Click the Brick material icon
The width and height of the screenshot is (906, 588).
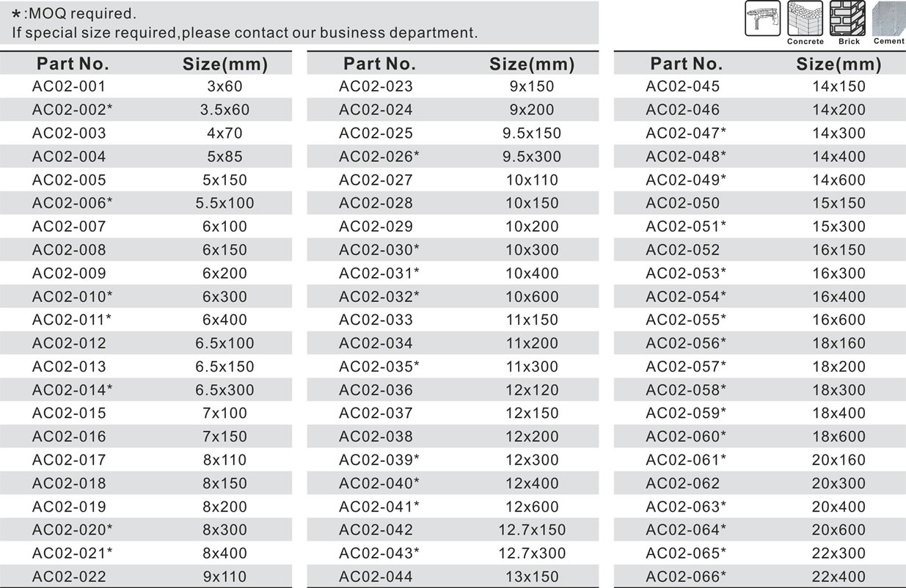tap(848, 18)
